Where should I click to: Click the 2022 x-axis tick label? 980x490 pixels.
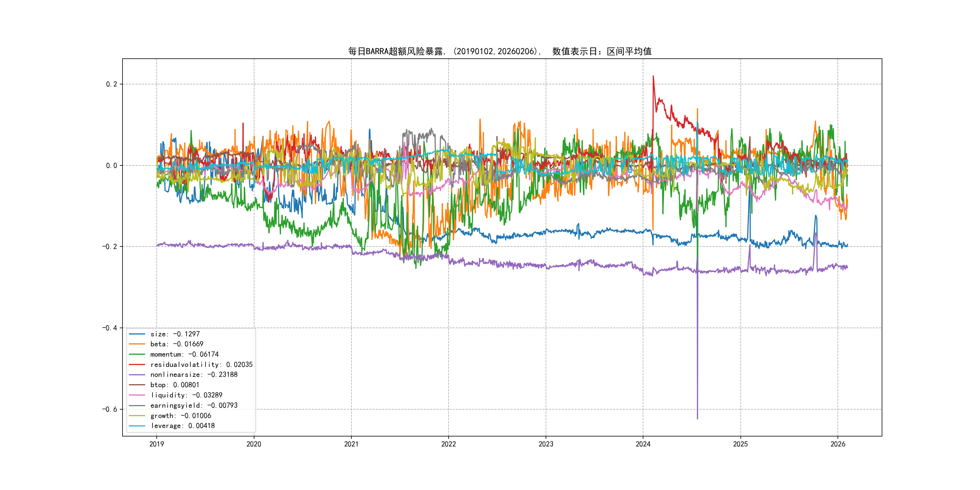point(448,444)
